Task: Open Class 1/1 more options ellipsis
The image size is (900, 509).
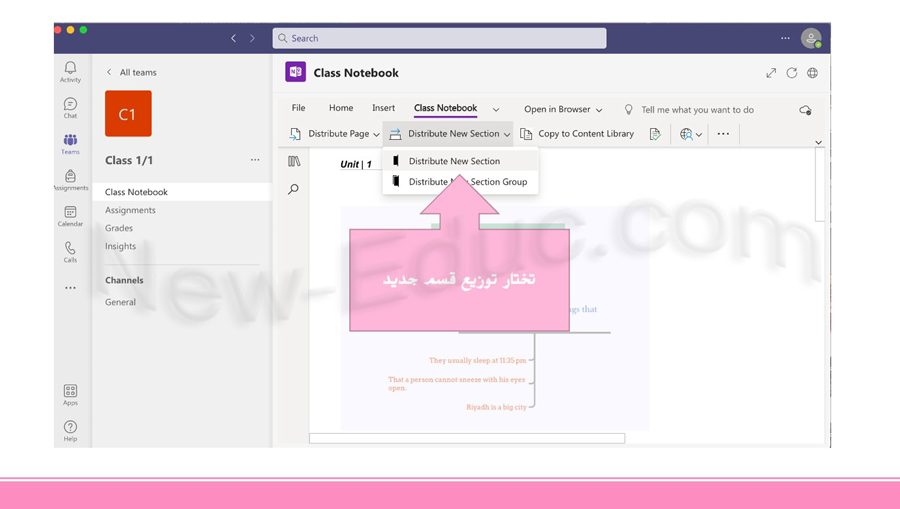Action: (x=255, y=160)
